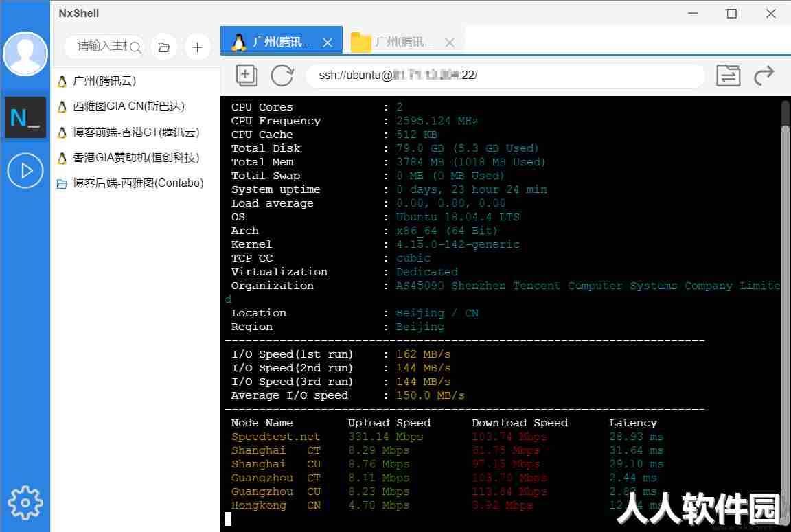Click 'Total Swap' line label
The width and height of the screenshot is (791, 532).
pyautogui.click(x=265, y=176)
